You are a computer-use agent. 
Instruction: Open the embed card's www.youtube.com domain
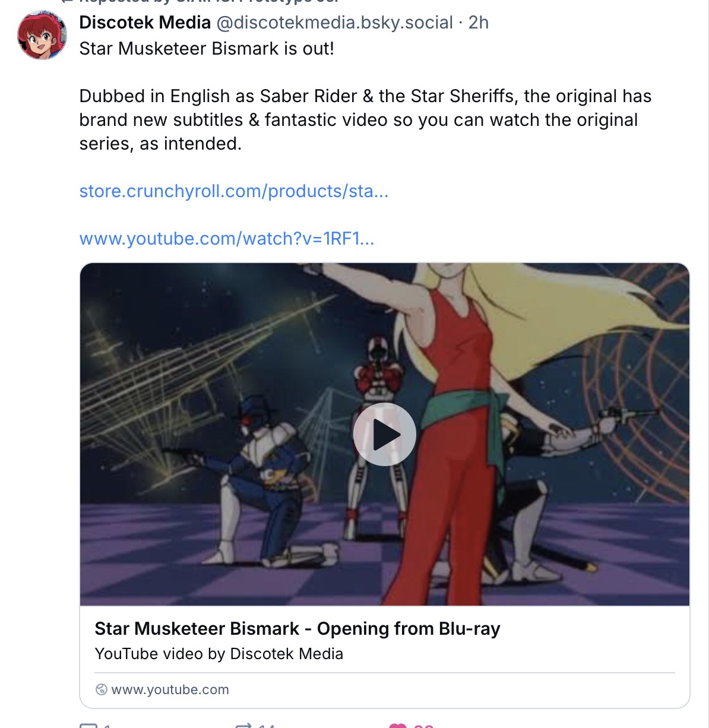170,689
